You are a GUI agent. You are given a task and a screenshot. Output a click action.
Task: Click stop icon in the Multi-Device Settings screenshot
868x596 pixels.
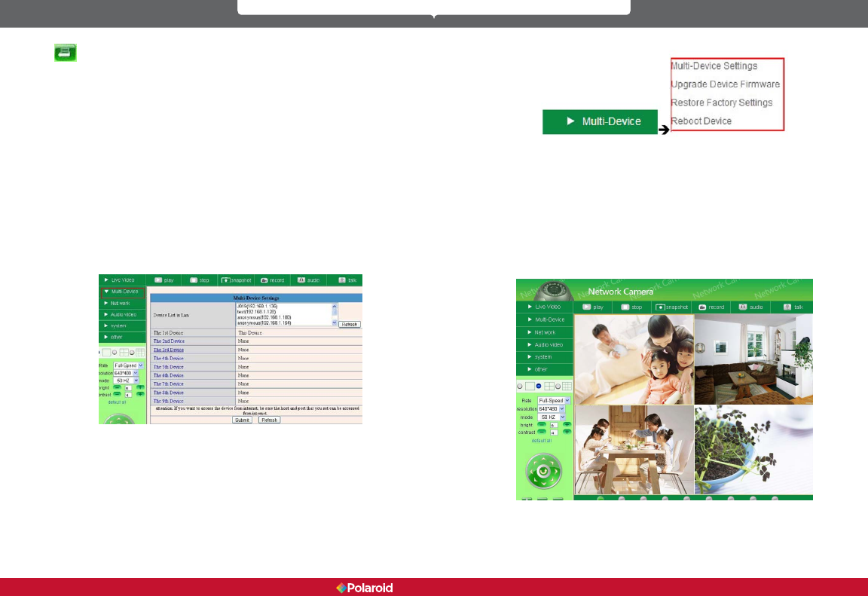coord(193,280)
